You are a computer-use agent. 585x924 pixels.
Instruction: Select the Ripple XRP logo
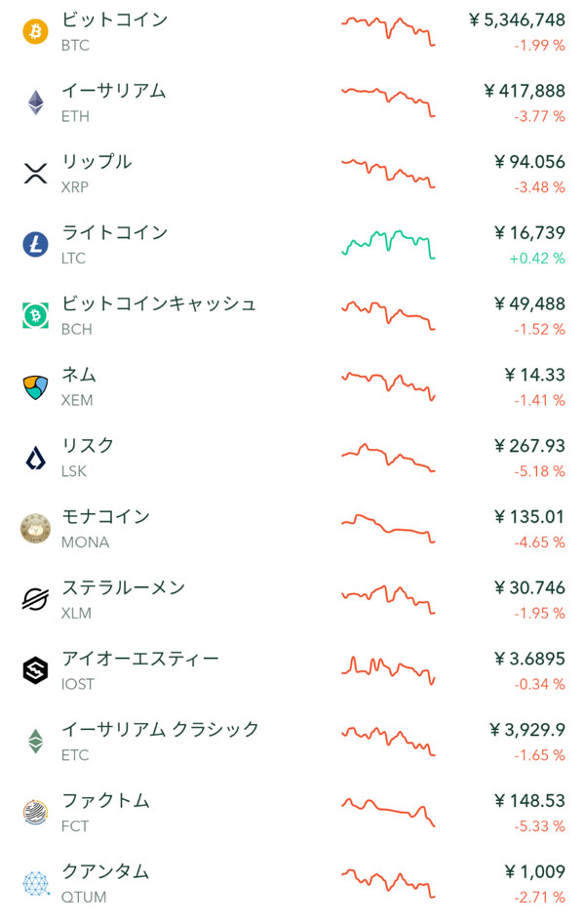point(35,174)
